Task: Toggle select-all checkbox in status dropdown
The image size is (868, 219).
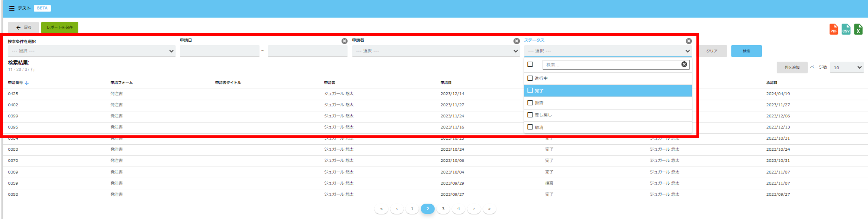Action: tap(530, 64)
